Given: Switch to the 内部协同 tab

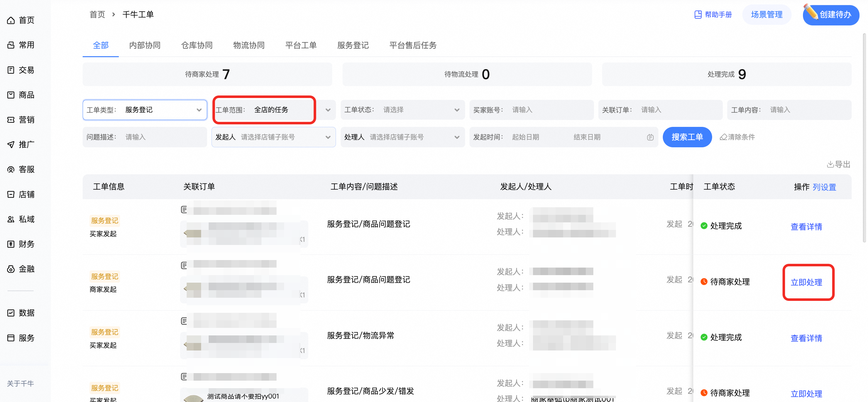Looking at the screenshot, I should [145, 45].
